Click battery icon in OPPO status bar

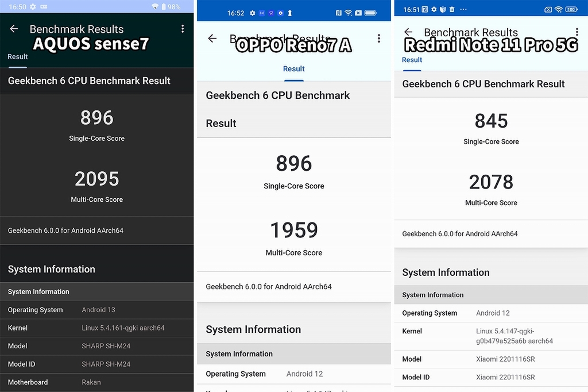coord(370,13)
